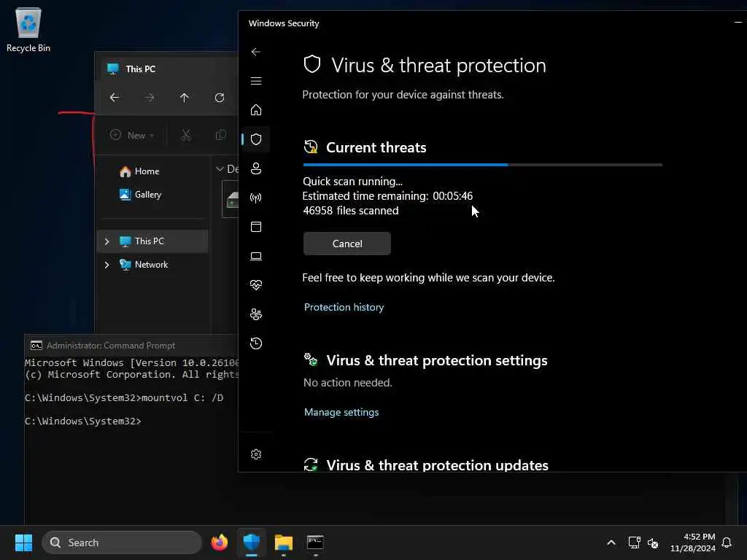Expand the Network tree node
This screenshot has width=747, height=560.
(x=107, y=265)
